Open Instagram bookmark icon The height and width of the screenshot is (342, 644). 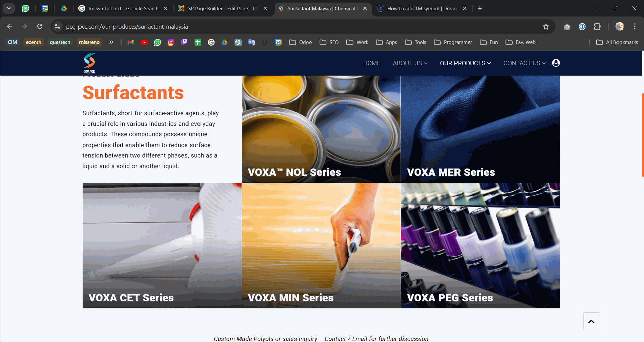coord(171,42)
